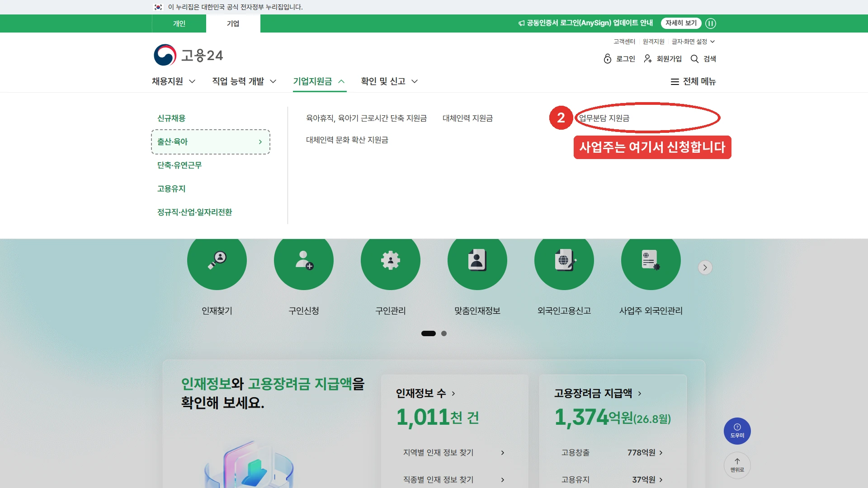Screen dimensions: 868x488
Task: Click the 고용24 logo
Action: [x=188, y=55]
